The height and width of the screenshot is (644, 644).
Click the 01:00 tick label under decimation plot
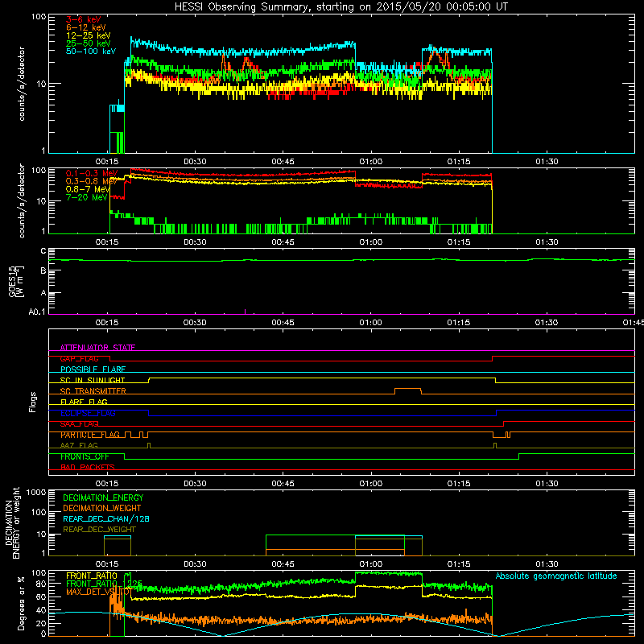point(371,564)
